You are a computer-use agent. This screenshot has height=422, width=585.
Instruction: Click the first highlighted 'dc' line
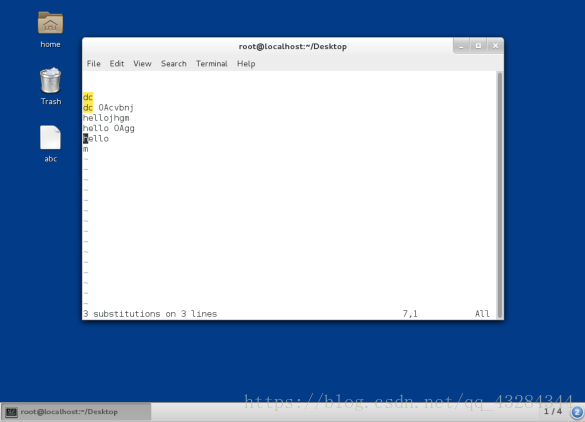tap(88, 97)
